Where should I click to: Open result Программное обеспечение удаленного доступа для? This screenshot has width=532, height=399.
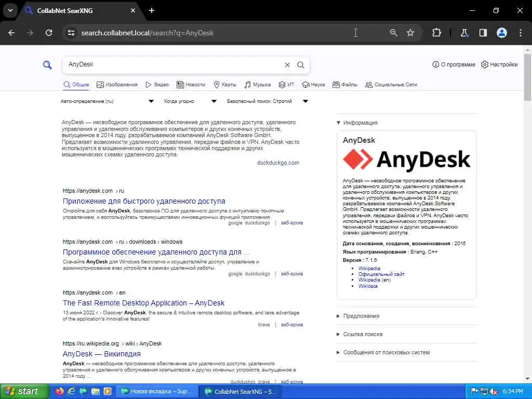[x=156, y=252]
